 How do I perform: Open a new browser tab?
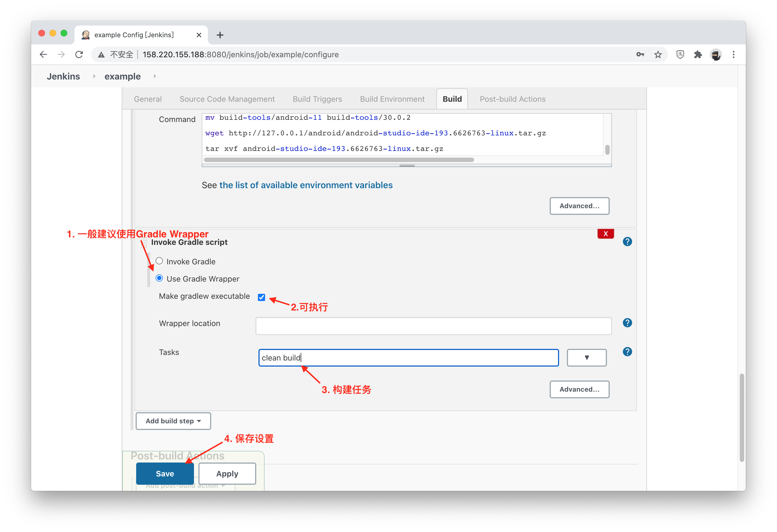tap(220, 35)
